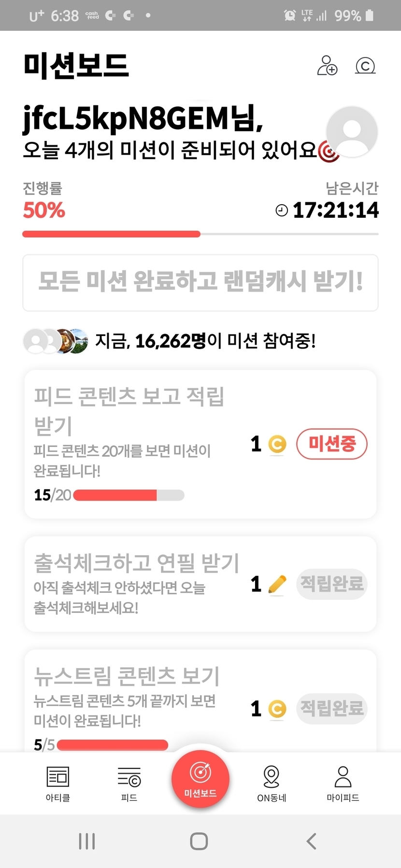
Task: Tap the overall 50% mission progress bar
Action: click(x=200, y=234)
